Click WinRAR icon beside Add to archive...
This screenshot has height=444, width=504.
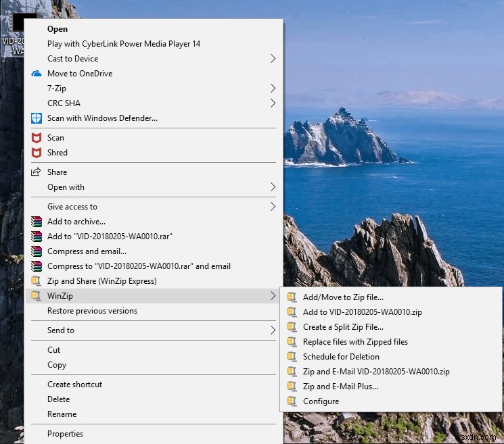point(37,222)
